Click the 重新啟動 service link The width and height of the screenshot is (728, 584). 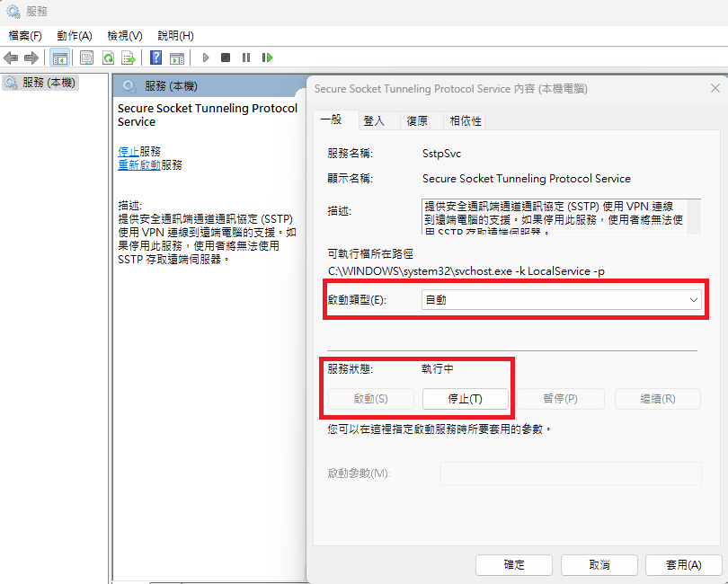[x=139, y=164]
